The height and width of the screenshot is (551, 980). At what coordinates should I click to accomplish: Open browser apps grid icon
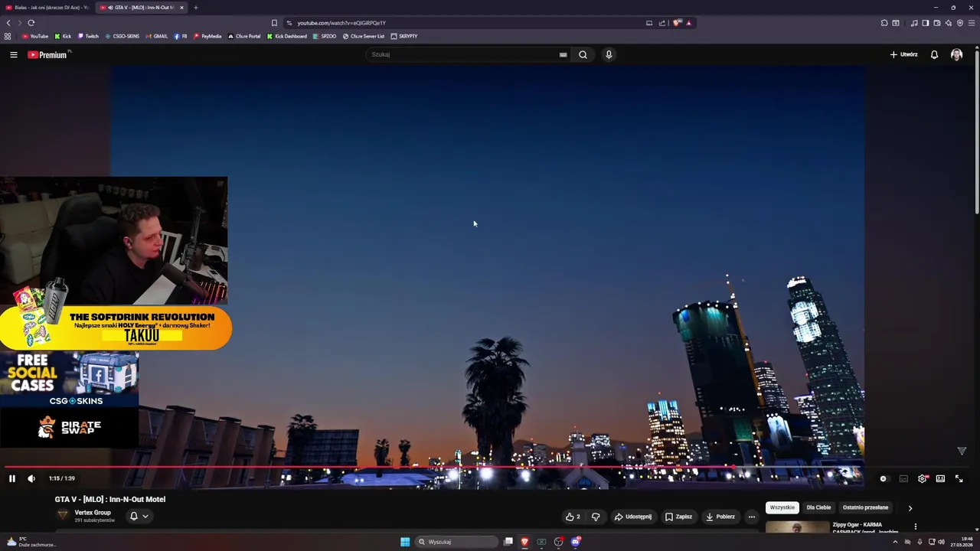8,36
